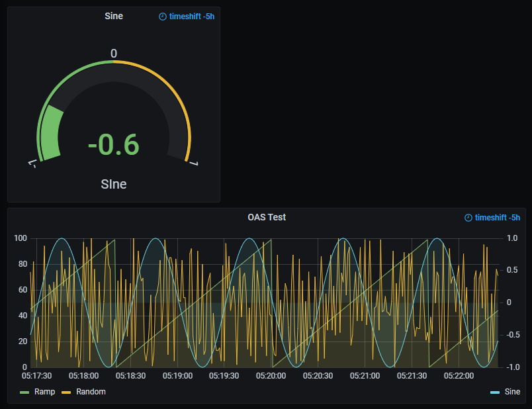Open the OAS Test panel title menu
The width and height of the screenshot is (532, 409).
pos(267,217)
